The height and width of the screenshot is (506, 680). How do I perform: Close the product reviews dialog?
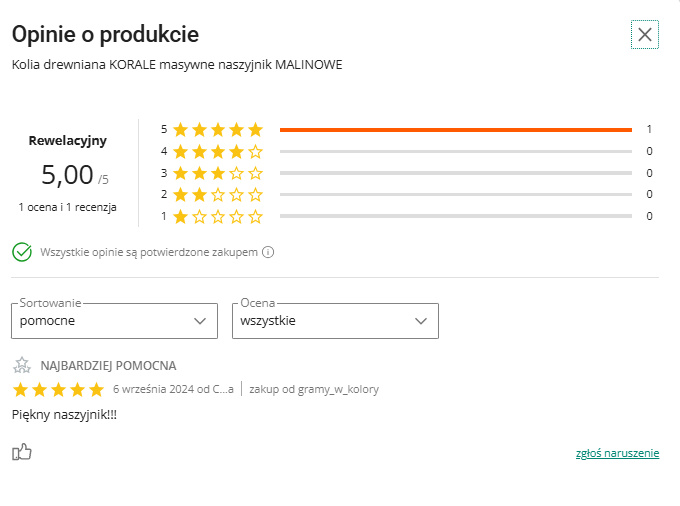(x=645, y=35)
